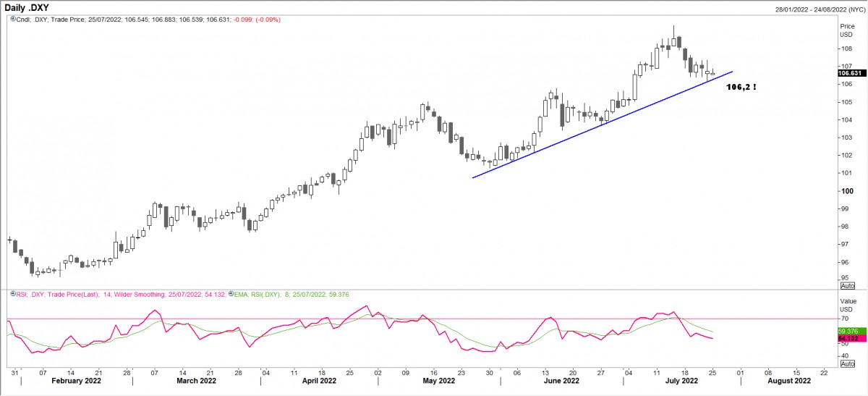Click 'July 2022' on the time axis

[681, 380]
